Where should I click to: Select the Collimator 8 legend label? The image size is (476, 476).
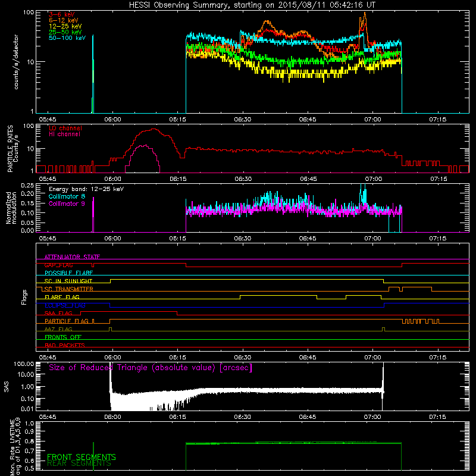coord(67,196)
